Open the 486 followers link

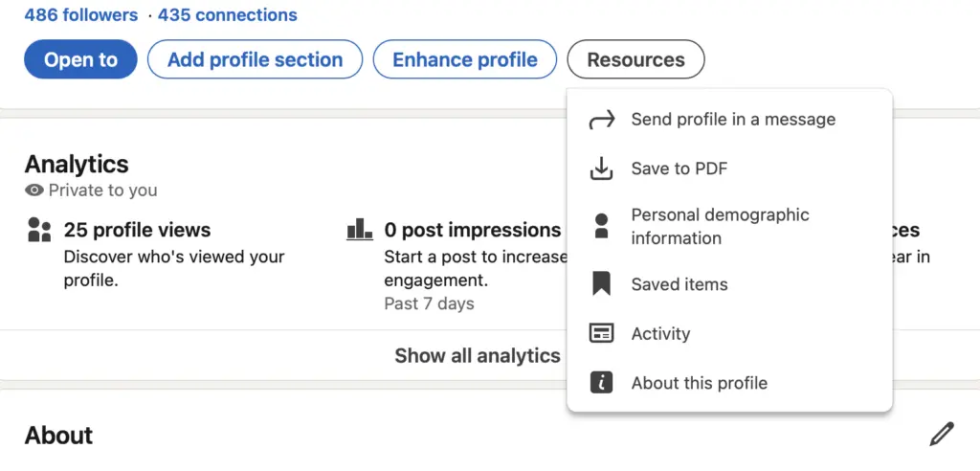[81, 15]
